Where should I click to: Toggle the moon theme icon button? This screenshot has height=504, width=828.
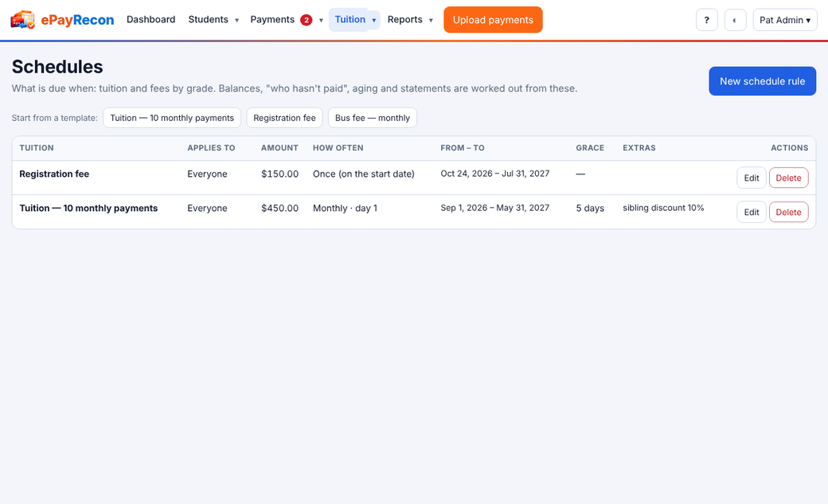pos(735,20)
